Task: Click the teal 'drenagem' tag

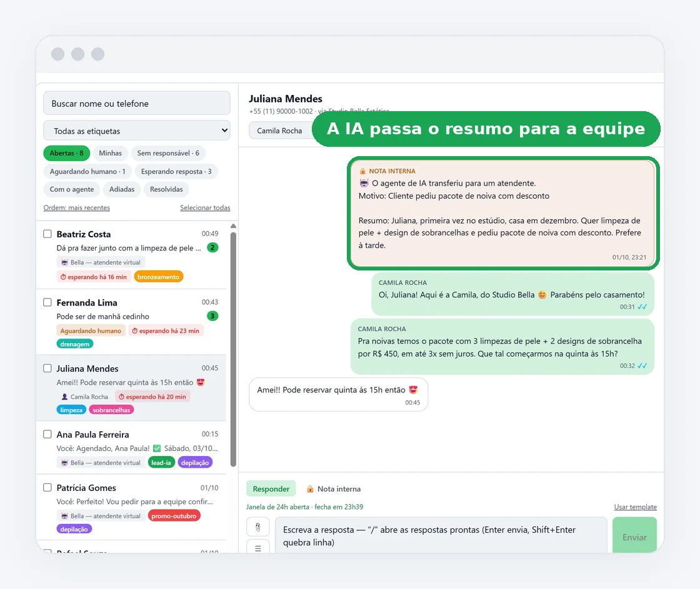Action: click(74, 344)
